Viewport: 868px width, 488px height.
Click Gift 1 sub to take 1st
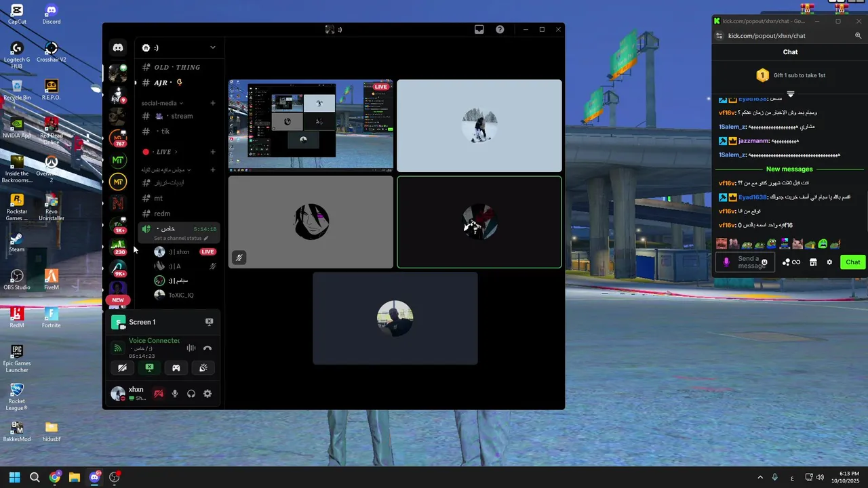coord(790,75)
